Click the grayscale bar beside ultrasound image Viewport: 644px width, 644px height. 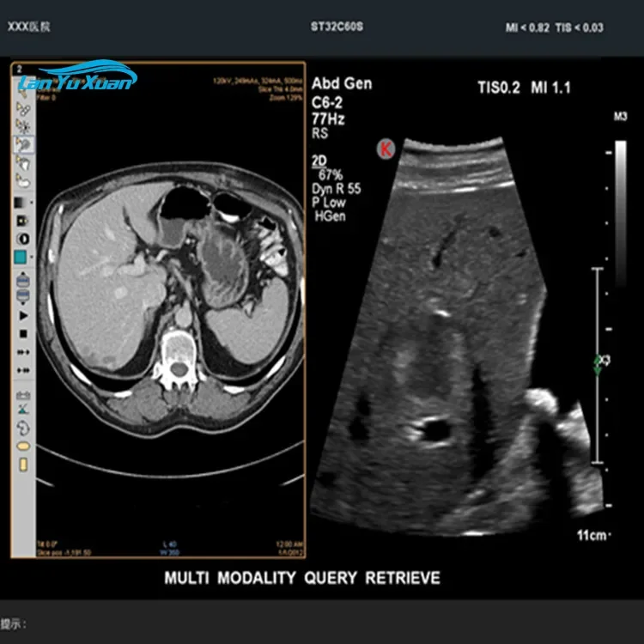pyautogui.click(x=620, y=214)
